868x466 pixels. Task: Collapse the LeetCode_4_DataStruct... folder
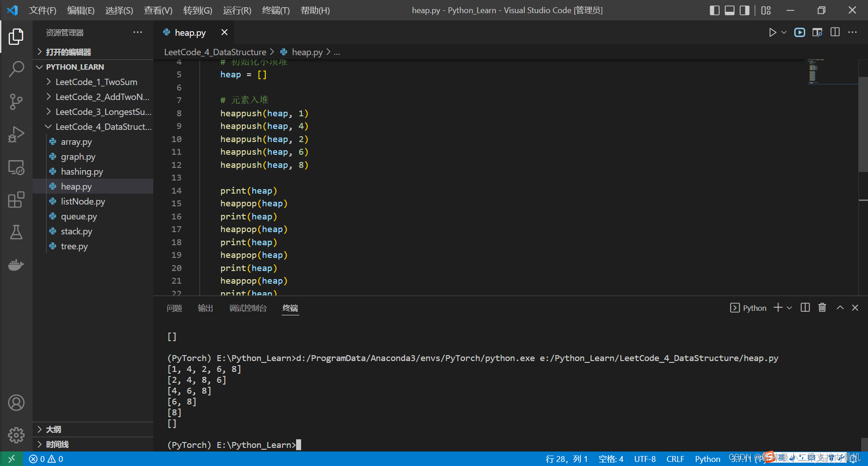pos(93,127)
